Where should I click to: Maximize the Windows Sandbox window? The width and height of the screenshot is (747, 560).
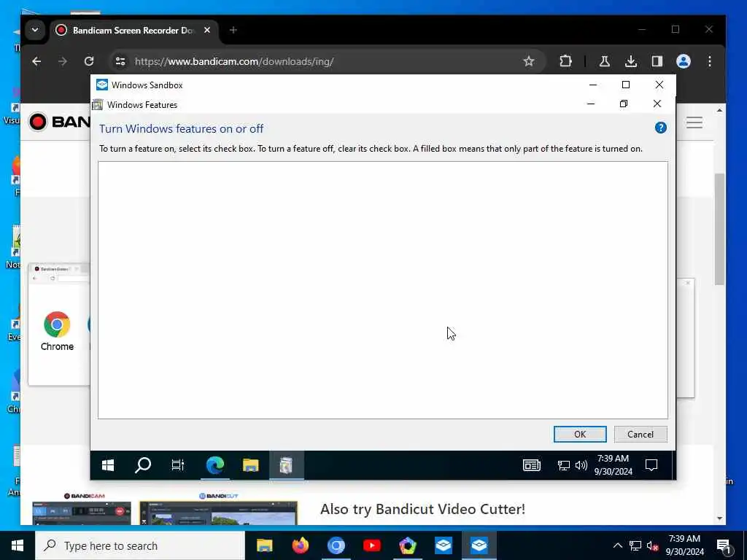pyautogui.click(x=626, y=85)
